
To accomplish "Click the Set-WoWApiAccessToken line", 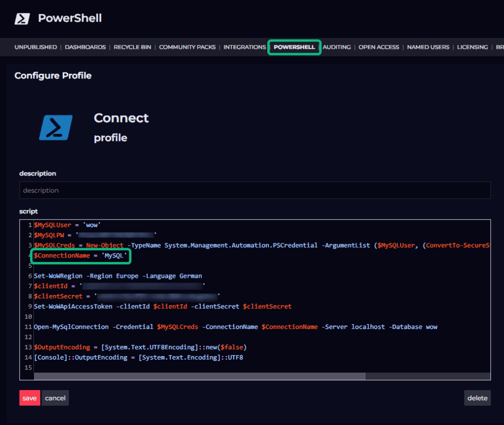I will 162,306.
